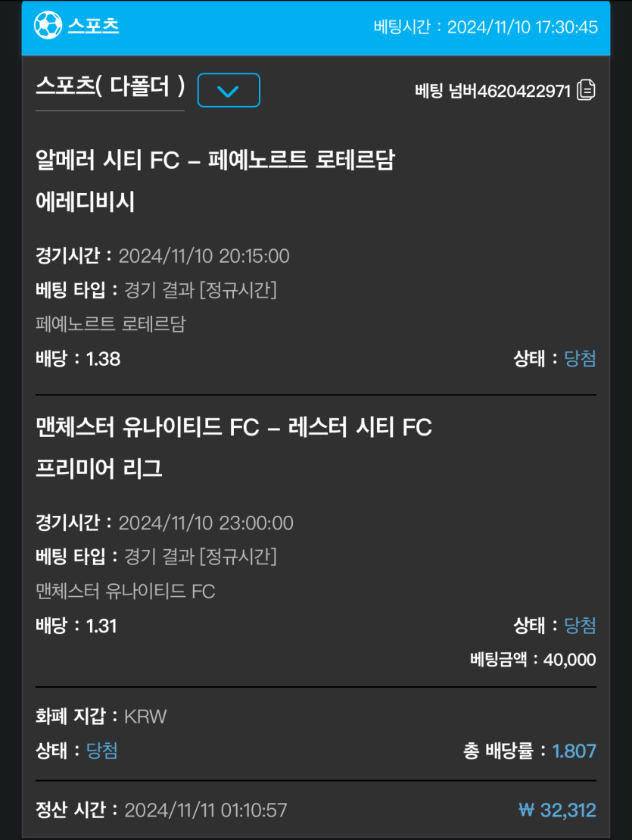The height and width of the screenshot is (840, 632).
Task: Select the 스포츠( 다폴더 ) tab label
Action: 111,86
